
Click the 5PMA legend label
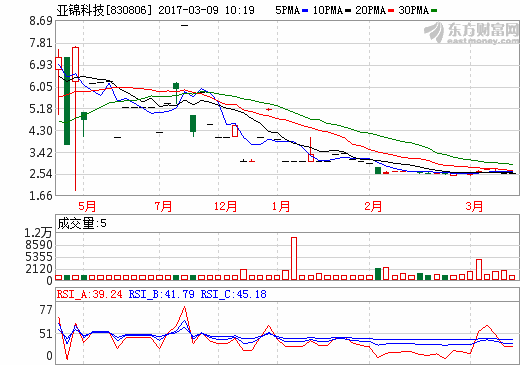click(288, 10)
